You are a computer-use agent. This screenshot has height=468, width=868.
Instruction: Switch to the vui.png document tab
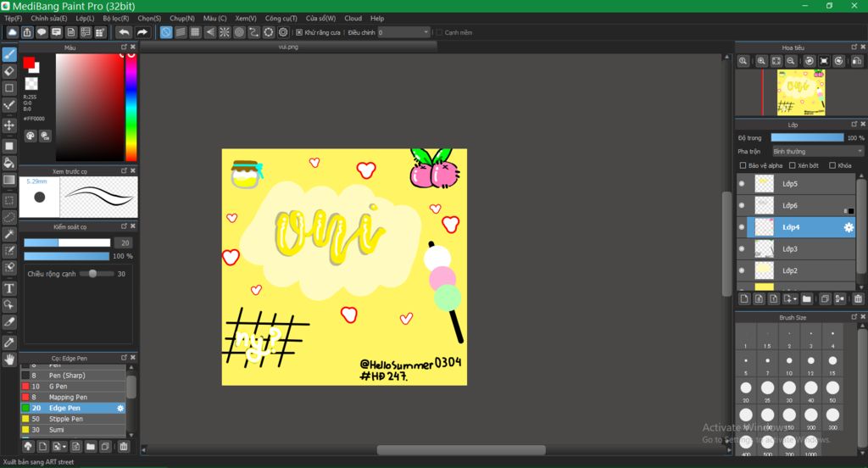tap(288, 47)
